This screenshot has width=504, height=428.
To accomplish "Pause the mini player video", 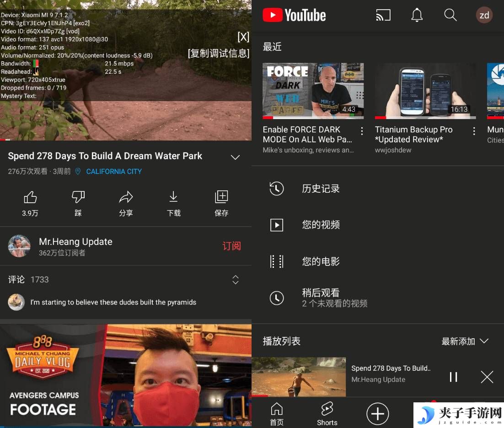I will [x=454, y=377].
